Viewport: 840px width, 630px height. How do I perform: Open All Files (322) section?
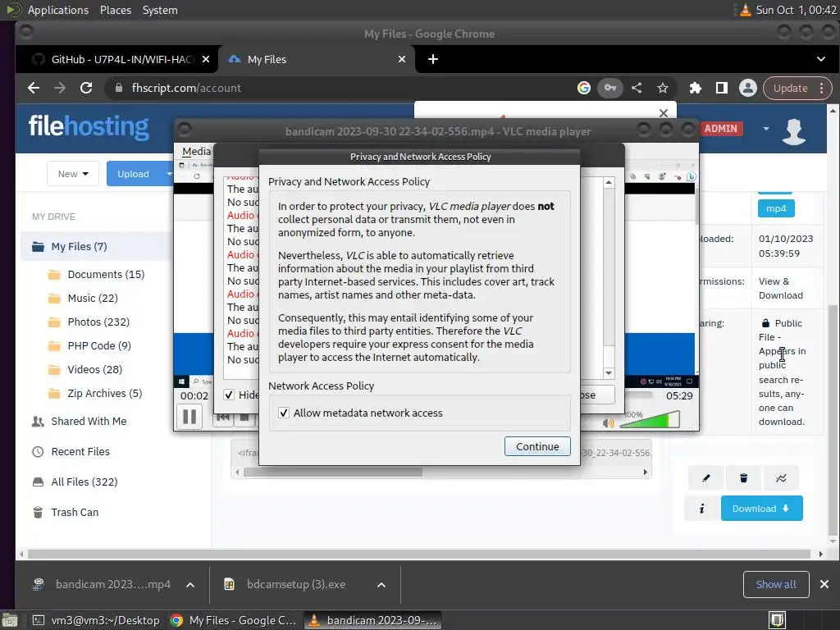[84, 482]
